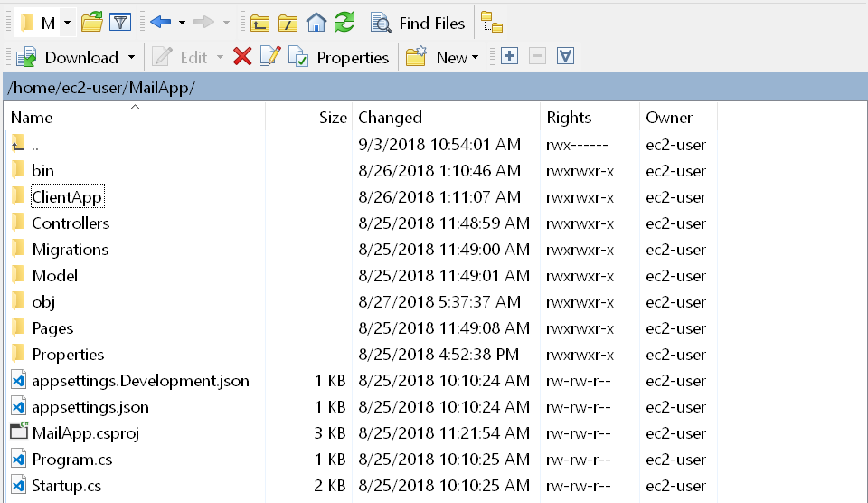868x503 pixels.
Task: Expand the Download dropdown arrow
Action: point(131,57)
